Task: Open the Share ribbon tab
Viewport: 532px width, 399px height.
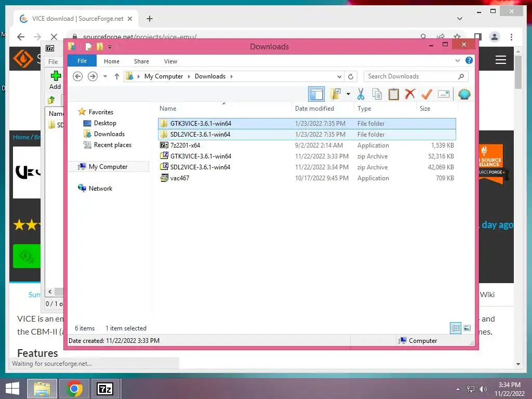Action: click(x=141, y=61)
